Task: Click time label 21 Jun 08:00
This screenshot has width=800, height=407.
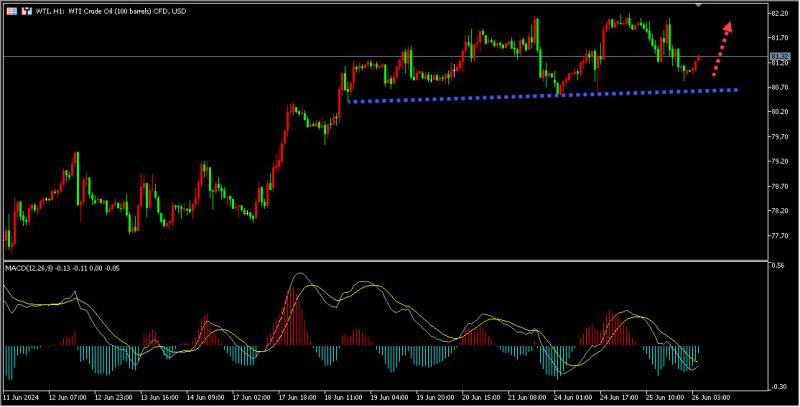Action: (527, 397)
